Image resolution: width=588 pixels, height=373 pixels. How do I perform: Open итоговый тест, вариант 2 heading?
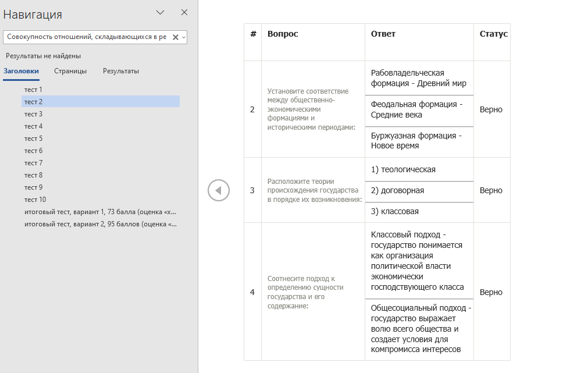101,224
